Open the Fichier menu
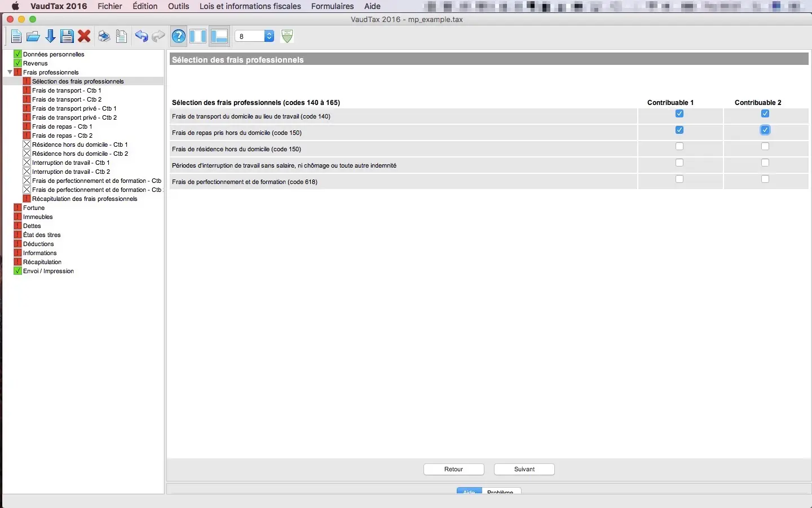The width and height of the screenshot is (812, 508). 110,6
